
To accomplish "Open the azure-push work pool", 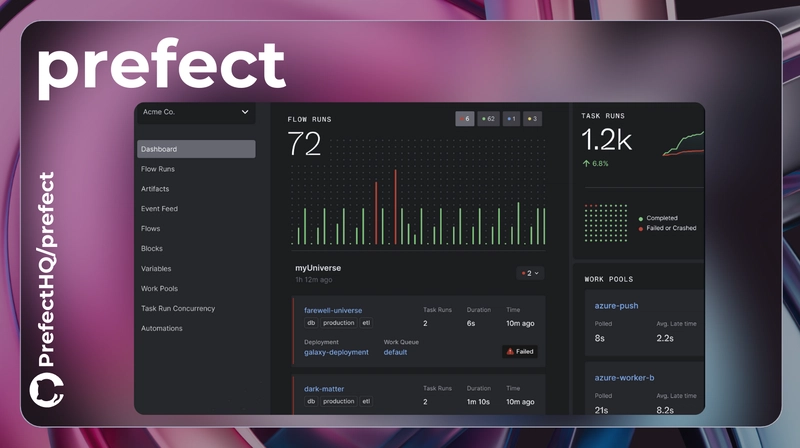I will [x=616, y=306].
